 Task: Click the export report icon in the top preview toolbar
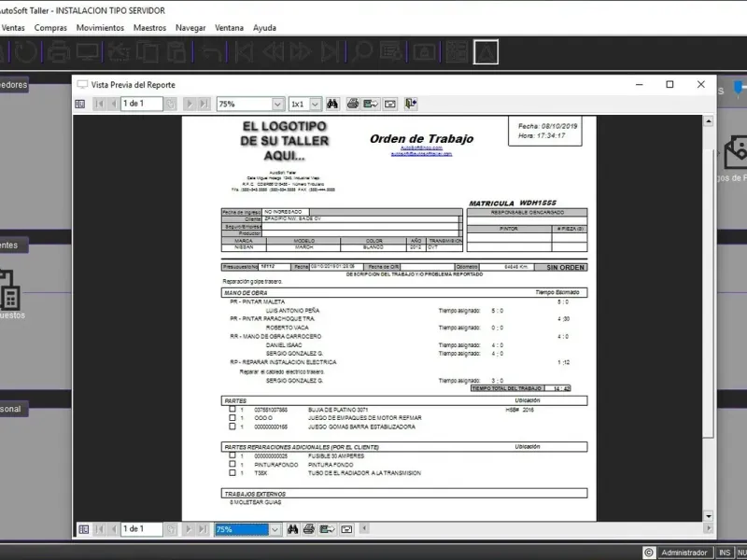371,104
